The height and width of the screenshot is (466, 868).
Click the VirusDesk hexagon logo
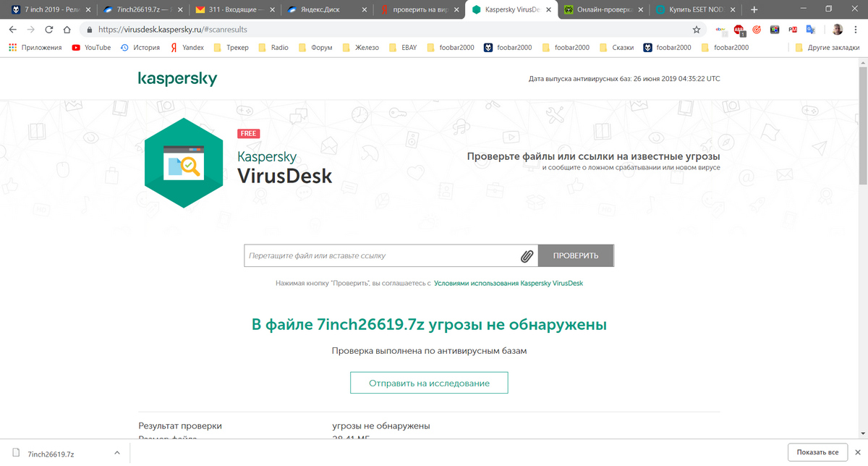click(184, 163)
